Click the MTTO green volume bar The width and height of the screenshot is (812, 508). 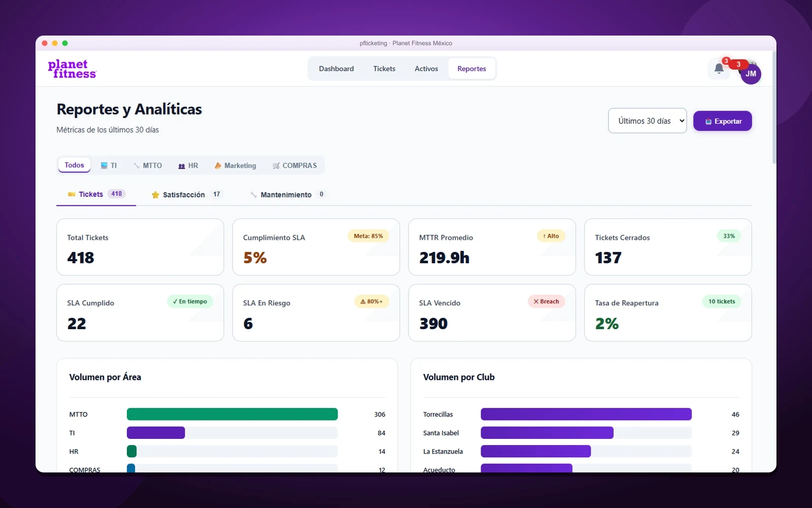tap(232, 414)
